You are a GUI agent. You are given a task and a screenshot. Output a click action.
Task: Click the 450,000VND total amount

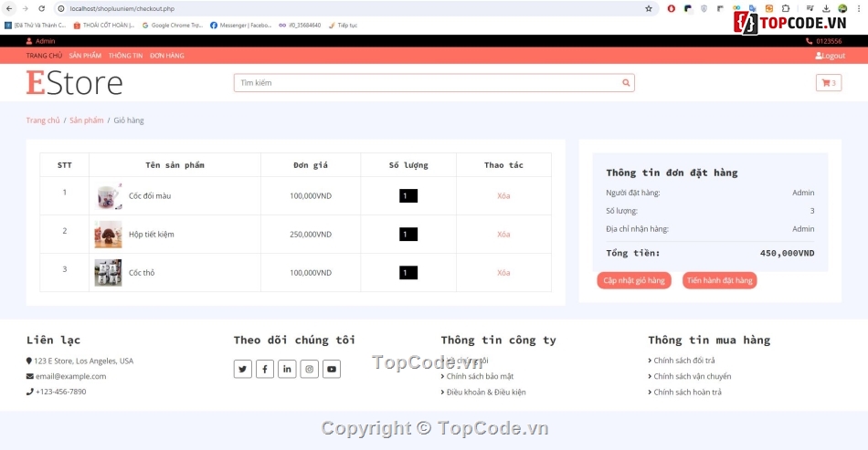(788, 253)
